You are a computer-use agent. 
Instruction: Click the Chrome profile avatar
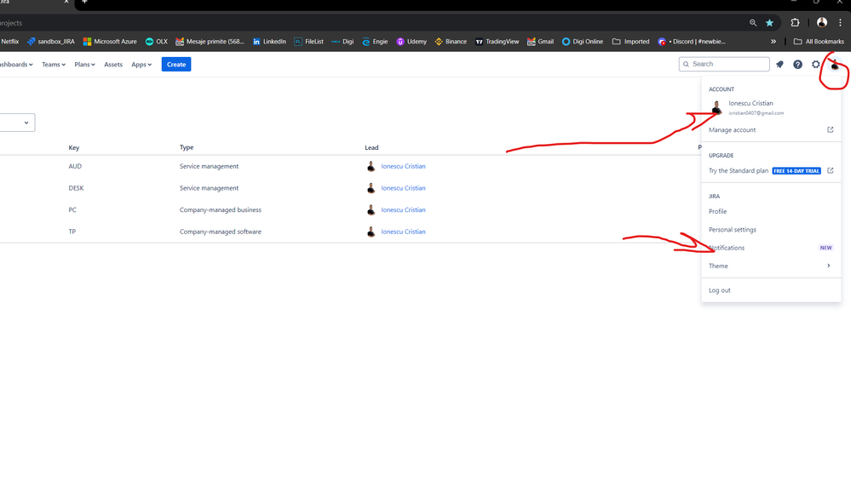click(822, 22)
